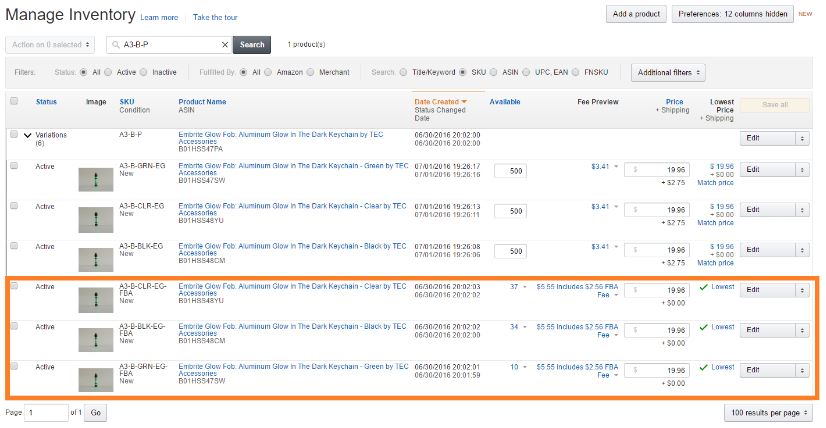Open thumbnail for SKU A3-B-BLK-EG

click(x=96, y=260)
